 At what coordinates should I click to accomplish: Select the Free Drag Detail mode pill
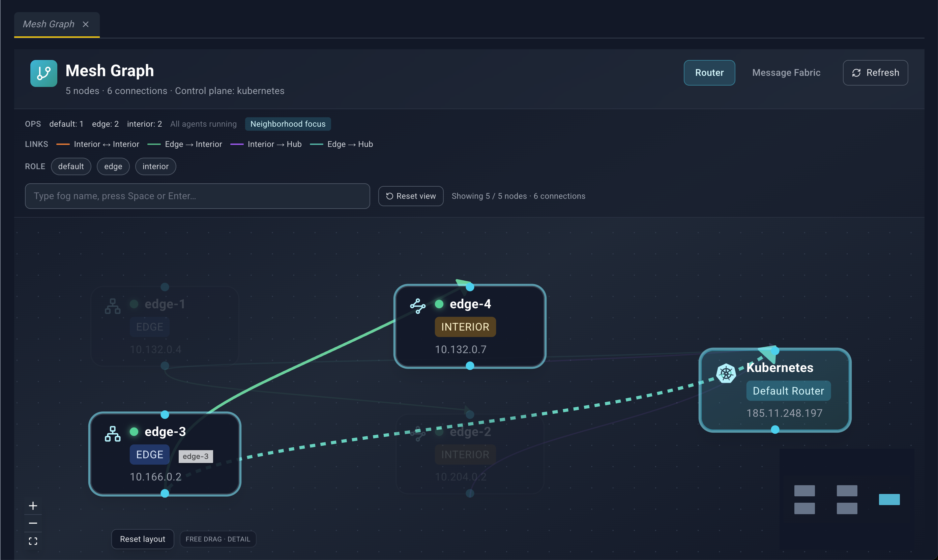[218, 539]
